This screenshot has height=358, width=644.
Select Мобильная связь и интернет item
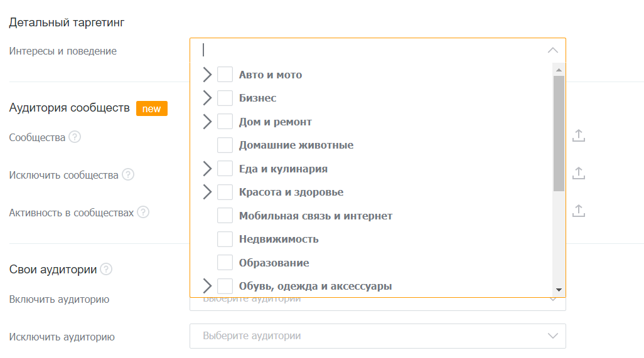316,216
